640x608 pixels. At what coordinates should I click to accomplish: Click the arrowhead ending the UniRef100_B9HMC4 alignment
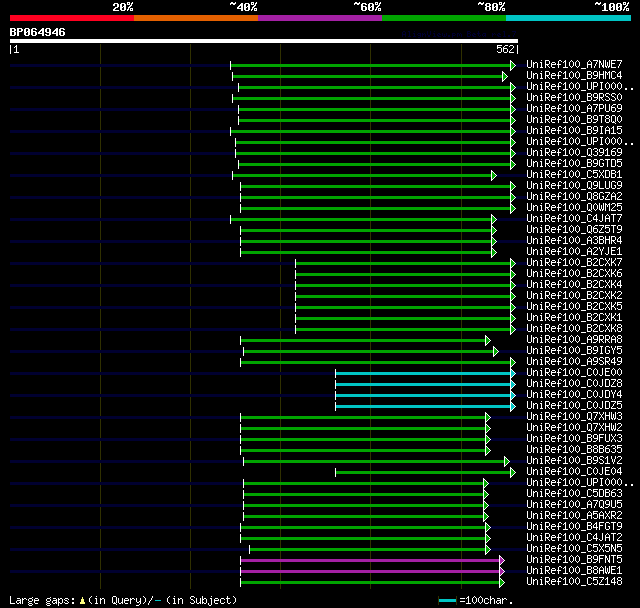[x=505, y=76]
